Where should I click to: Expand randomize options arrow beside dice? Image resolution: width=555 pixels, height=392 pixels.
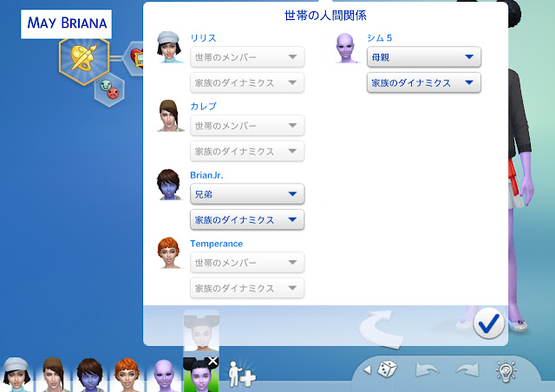click(x=367, y=369)
